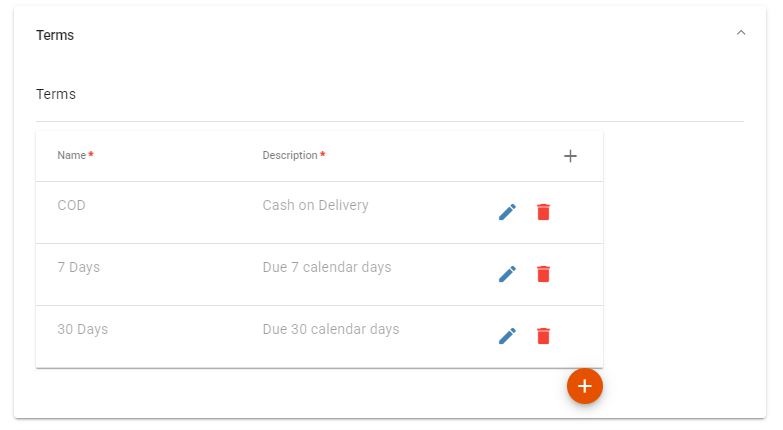The image size is (783, 430).
Task: Delete the 30 Days term
Action: tap(543, 336)
